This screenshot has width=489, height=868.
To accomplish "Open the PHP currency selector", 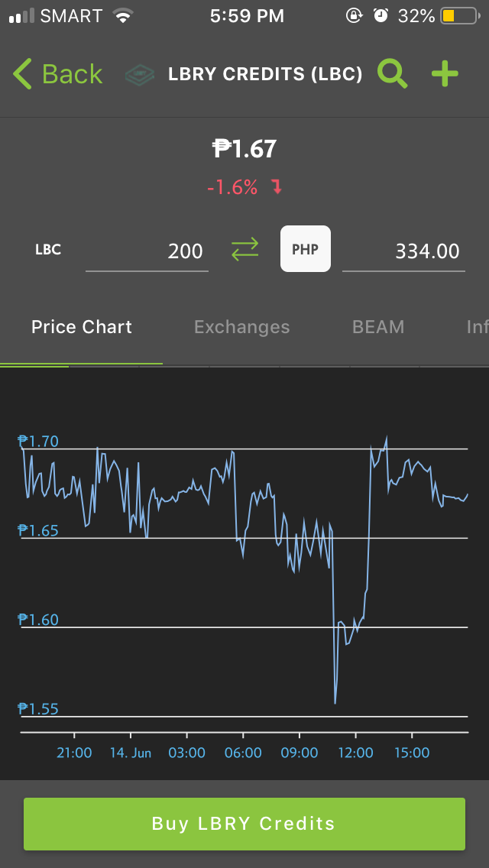I will coord(305,248).
